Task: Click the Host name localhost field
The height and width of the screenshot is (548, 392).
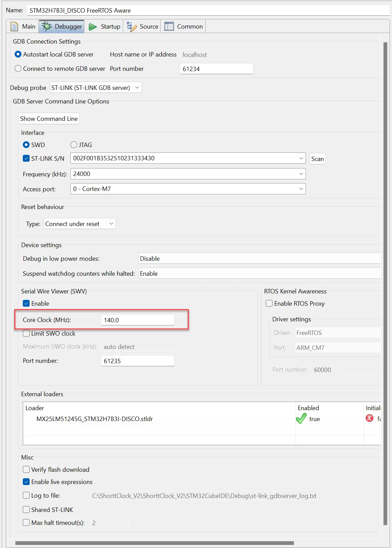Action: pyautogui.click(x=216, y=54)
